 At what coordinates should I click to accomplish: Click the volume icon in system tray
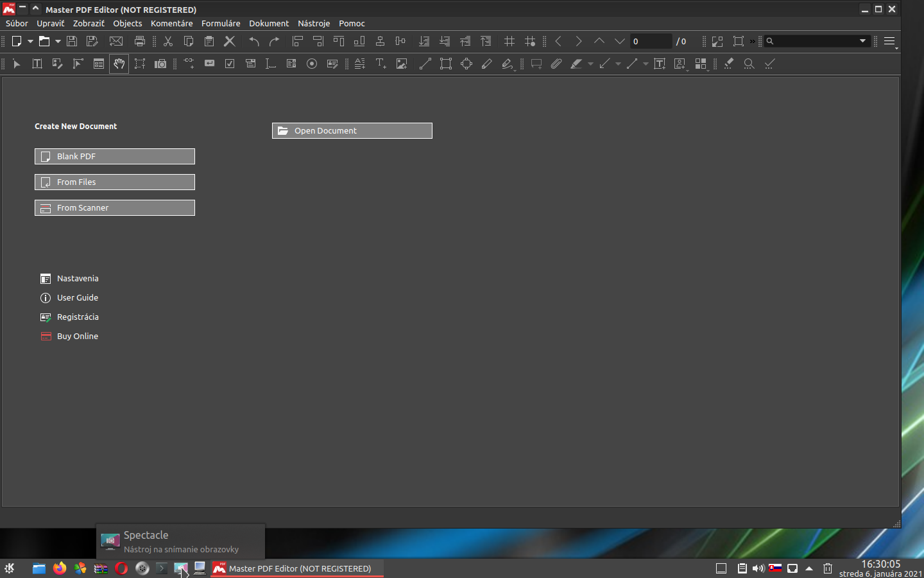(x=758, y=568)
